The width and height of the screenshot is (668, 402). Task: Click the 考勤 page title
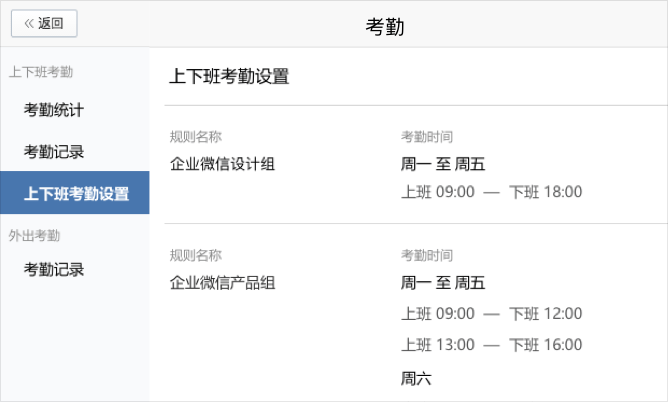tap(385, 26)
